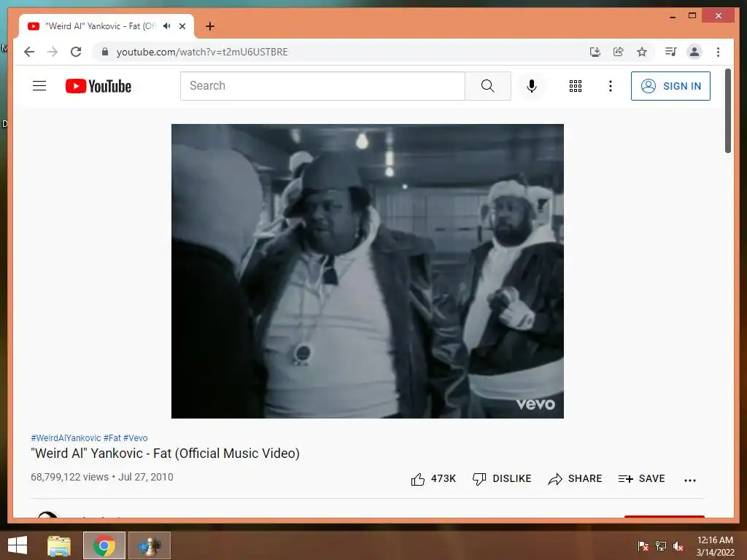Image resolution: width=747 pixels, height=560 pixels.
Task: Open the media control playlist icon
Action: pyautogui.click(x=671, y=52)
